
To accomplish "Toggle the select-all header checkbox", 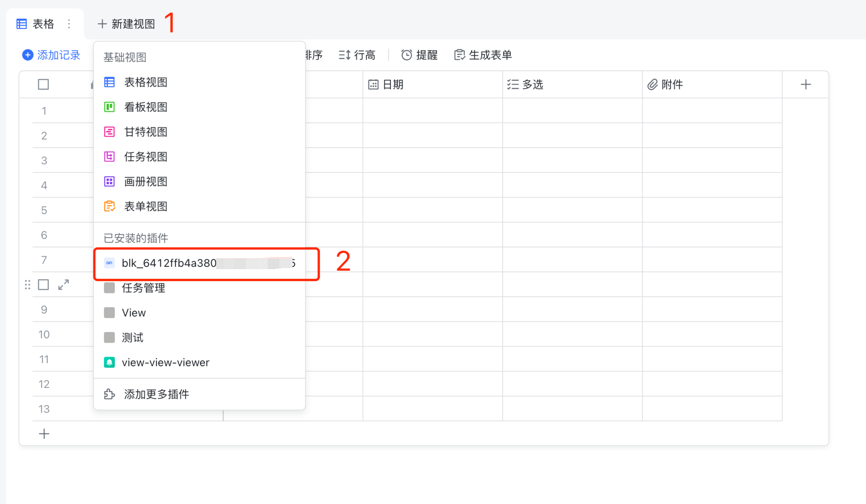I will (x=43, y=85).
